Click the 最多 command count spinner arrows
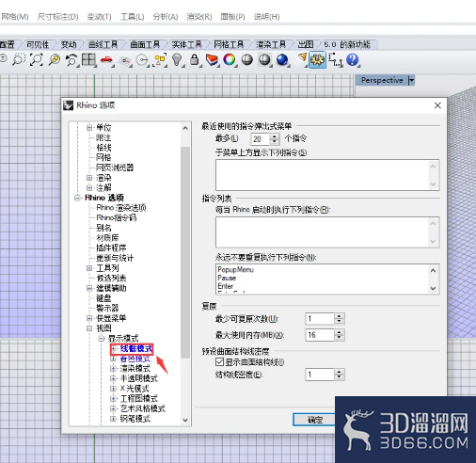The height and width of the screenshot is (463, 476). point(275,138)
